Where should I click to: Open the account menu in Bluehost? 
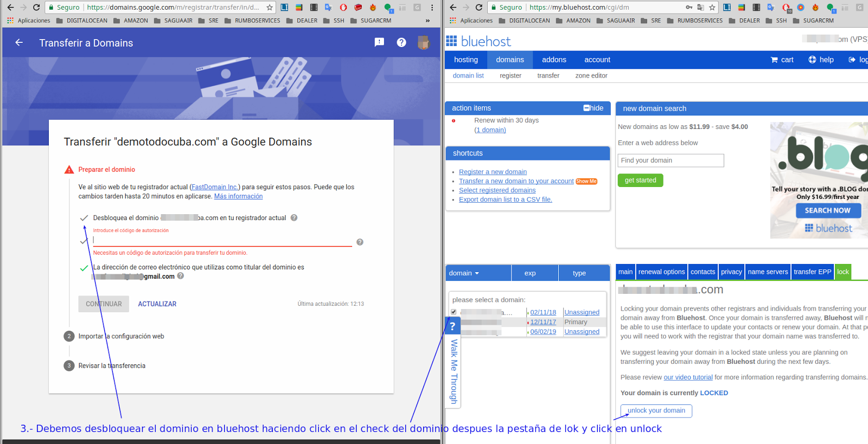point(597,60)
